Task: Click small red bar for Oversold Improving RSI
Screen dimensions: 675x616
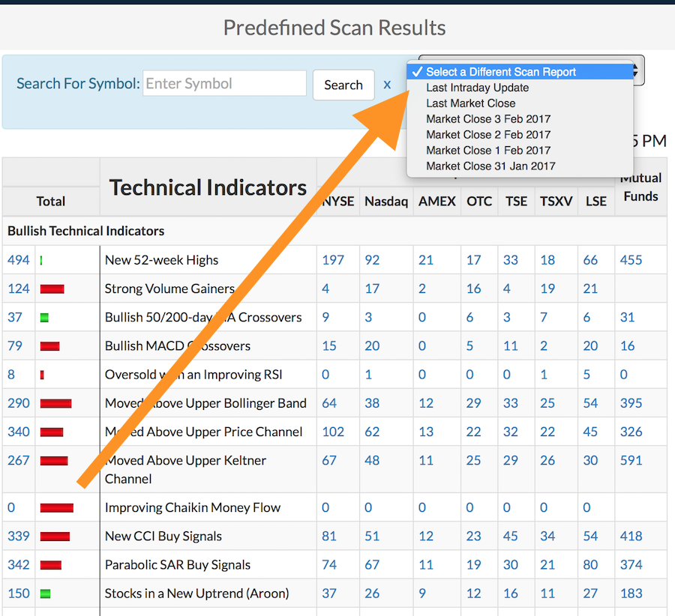Action: click(42, 375)
